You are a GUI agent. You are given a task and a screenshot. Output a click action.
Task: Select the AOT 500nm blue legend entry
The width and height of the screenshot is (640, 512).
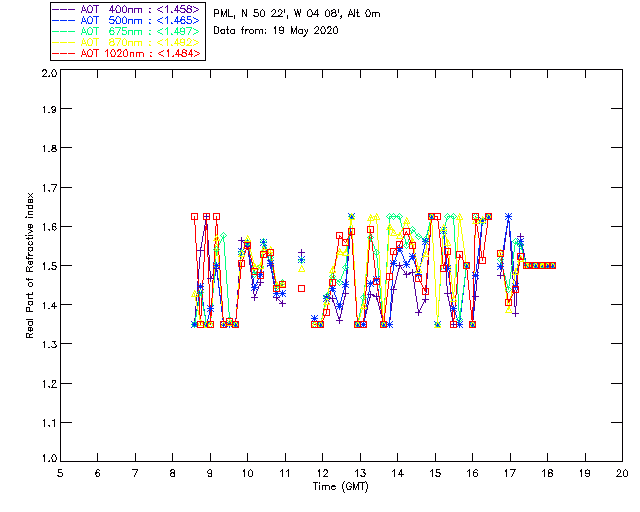coord(135,20)
